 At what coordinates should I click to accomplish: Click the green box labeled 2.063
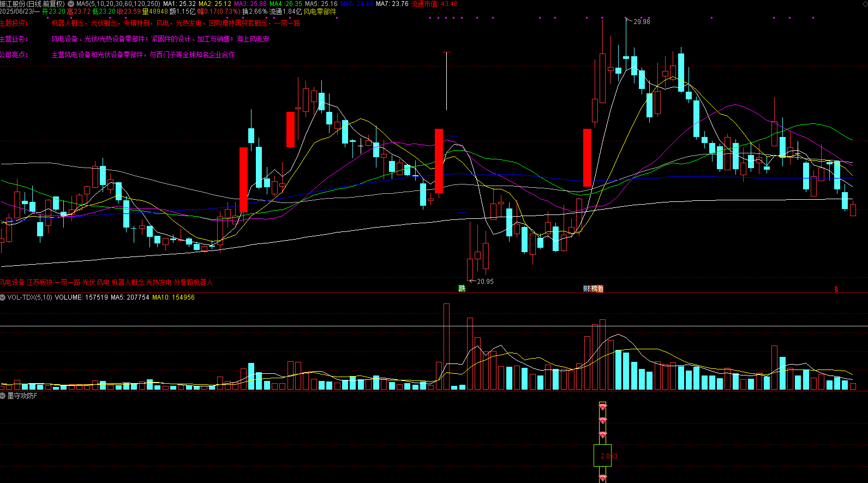coord(602,455)
